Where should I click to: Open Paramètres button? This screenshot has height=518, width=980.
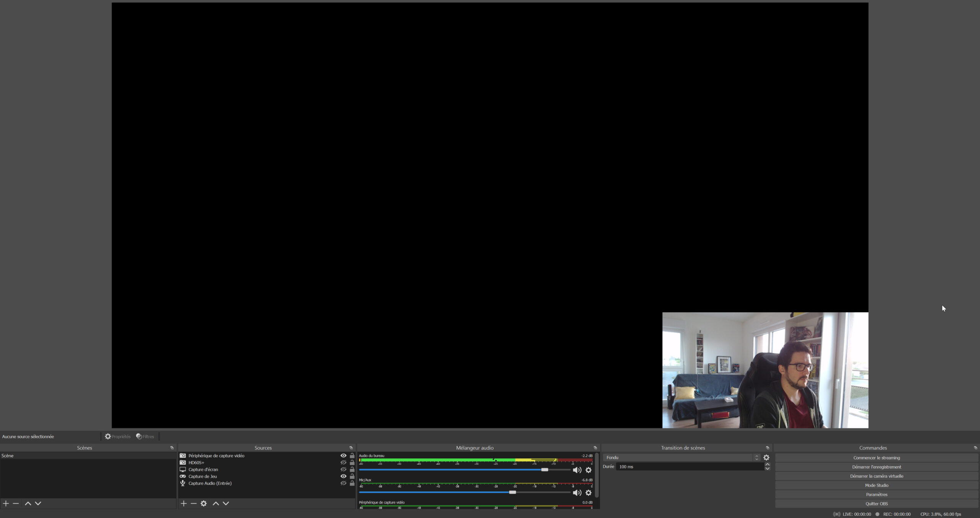(x=876, y=494)
